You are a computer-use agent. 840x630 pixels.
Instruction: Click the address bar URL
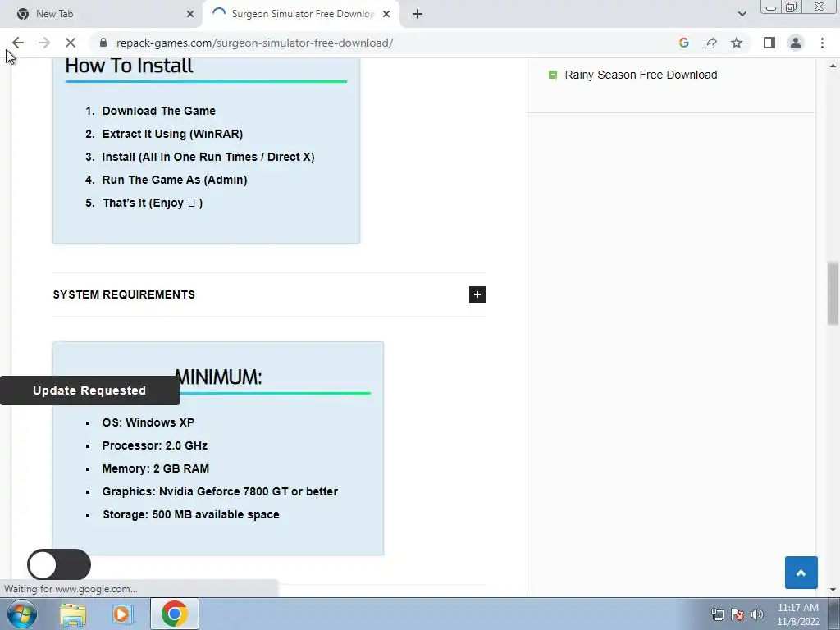[x=254, y=43]
